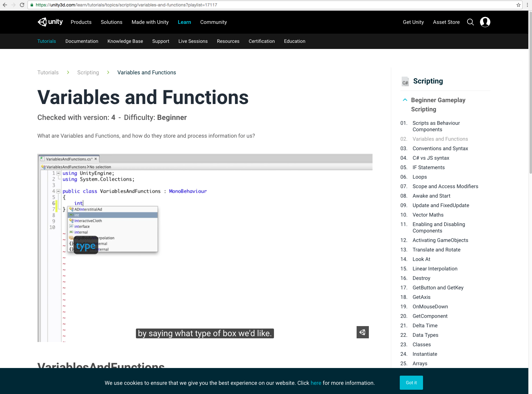The image size is (532, 394).
Task: Open Translate and Rotate lesson
Action: pyautogui.click(x=436, y=250)
